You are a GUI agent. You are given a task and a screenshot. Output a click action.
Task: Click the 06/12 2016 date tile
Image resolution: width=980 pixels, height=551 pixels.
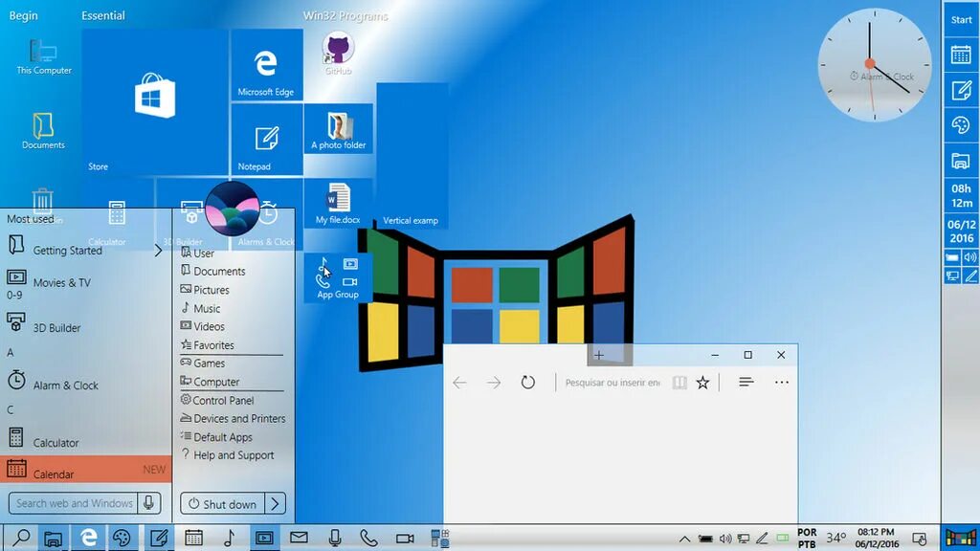click(x=961, y=231)
